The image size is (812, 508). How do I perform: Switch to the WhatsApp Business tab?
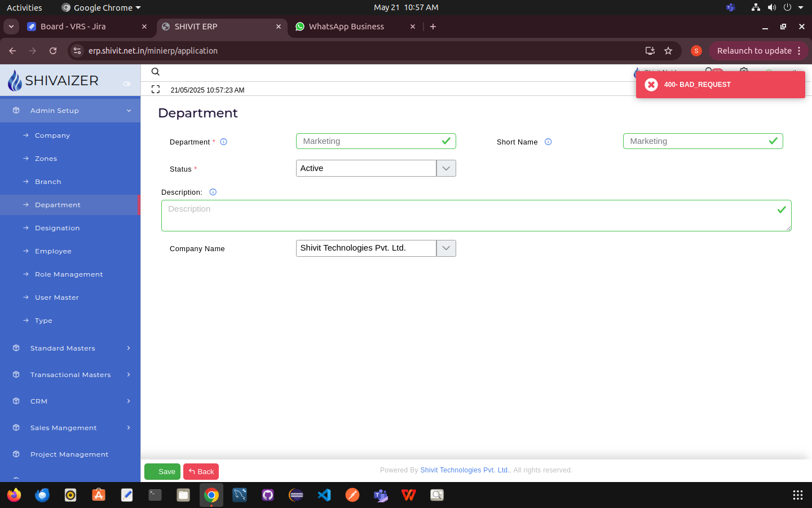click(x=346, y=27)
